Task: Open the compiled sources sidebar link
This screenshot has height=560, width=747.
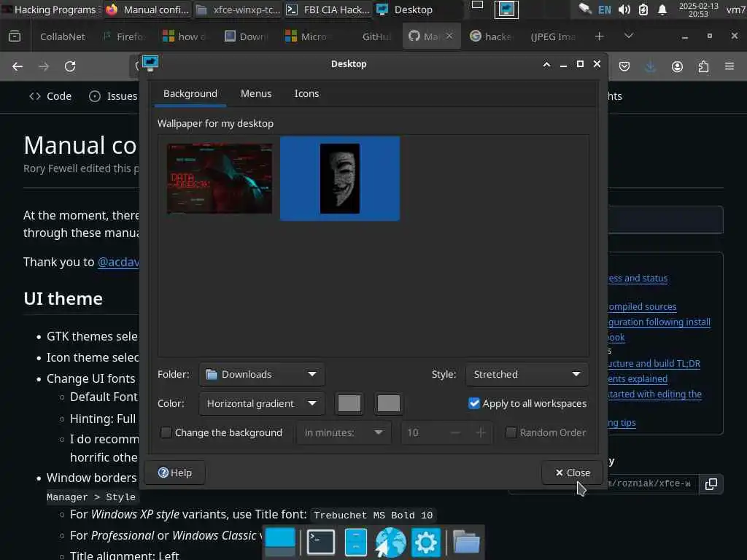Action: click(x=642, y=307)
